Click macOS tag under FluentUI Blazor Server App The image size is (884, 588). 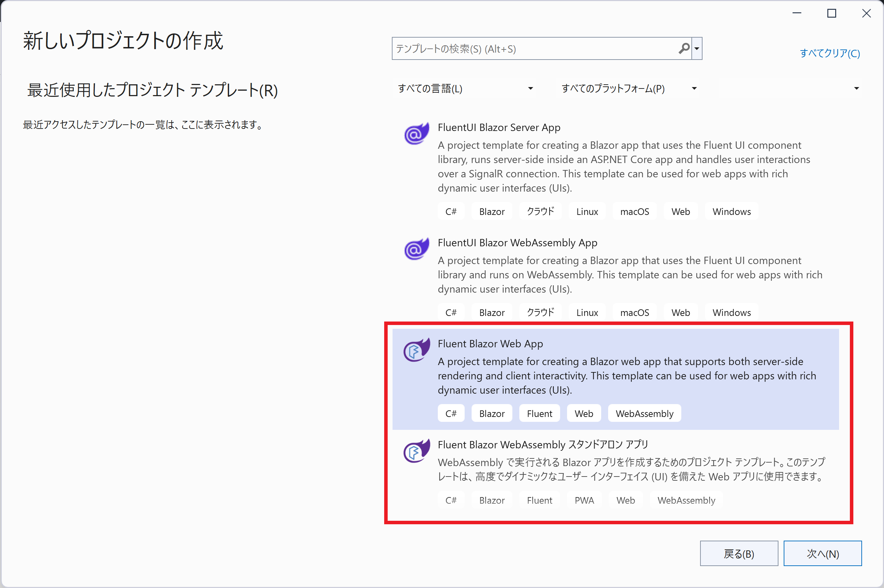(x=634, y=211)
